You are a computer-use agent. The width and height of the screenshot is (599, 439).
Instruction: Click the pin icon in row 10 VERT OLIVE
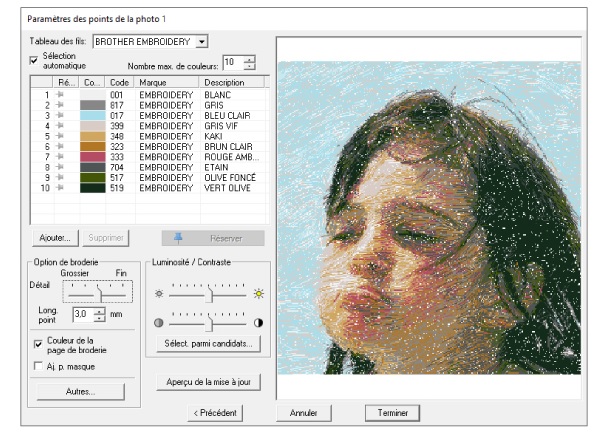pos(60,188)
